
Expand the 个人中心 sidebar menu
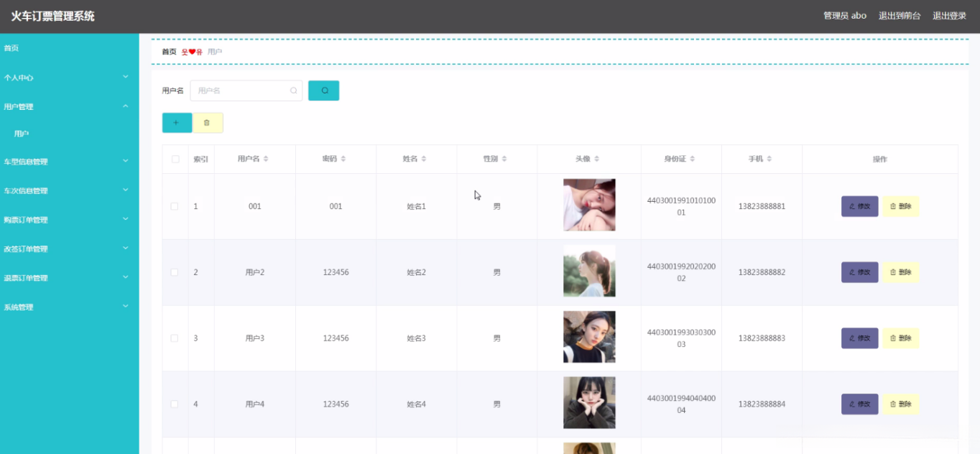(70, 78)
